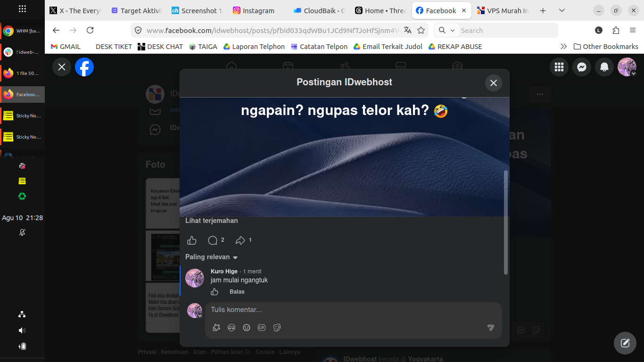The width and height of the screenshot is (644, 362).
Task: Open the 1 File 50 Firefox window in the dock
Action: (x=23, y=74)
